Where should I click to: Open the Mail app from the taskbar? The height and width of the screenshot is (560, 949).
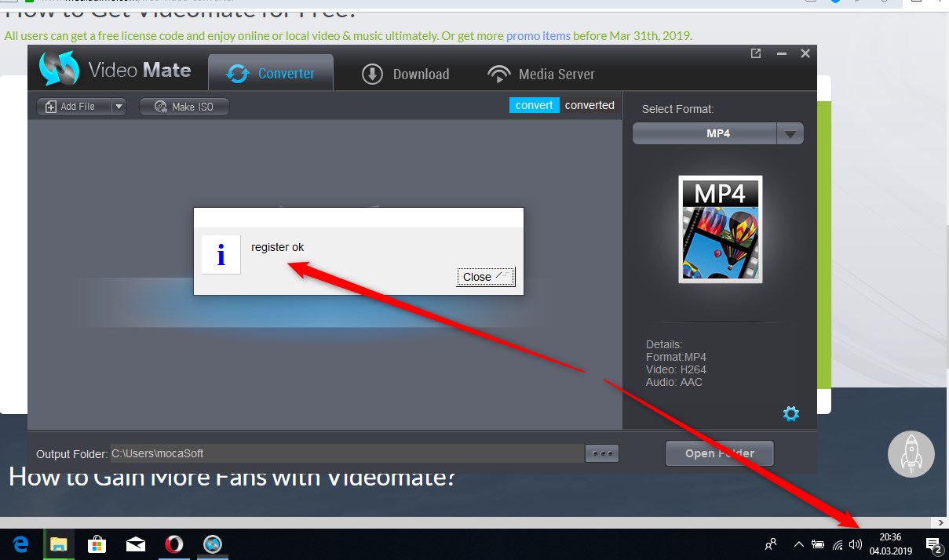coord(136,544)
